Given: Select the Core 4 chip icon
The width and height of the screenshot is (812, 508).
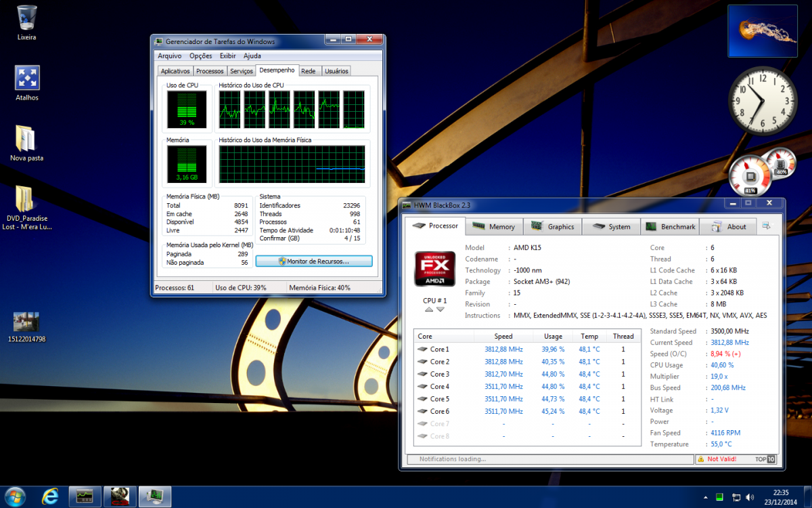Looking at the screenshot, I should [x=422, y=387].
